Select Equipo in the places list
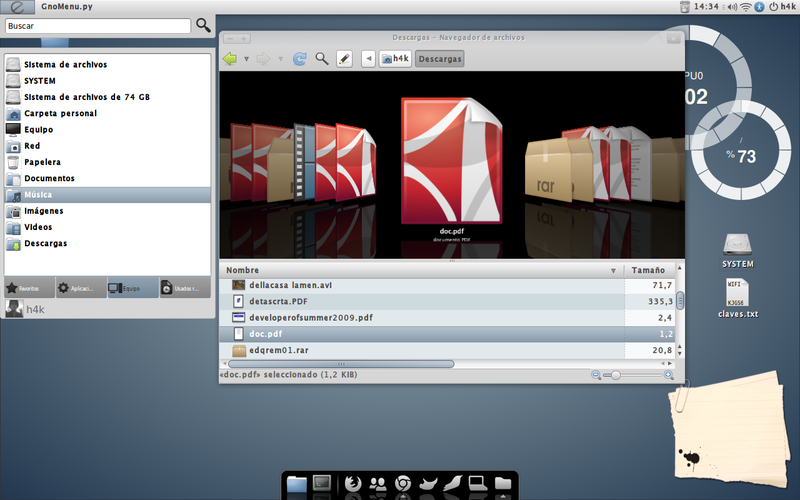This screenshot has width=800, height=500. (x=108, y=130)
